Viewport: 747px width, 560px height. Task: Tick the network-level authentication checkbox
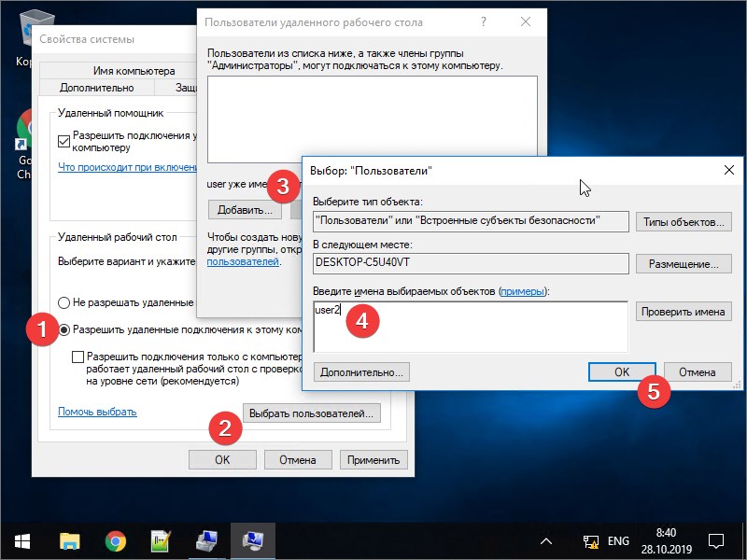(x=78, y=357)
